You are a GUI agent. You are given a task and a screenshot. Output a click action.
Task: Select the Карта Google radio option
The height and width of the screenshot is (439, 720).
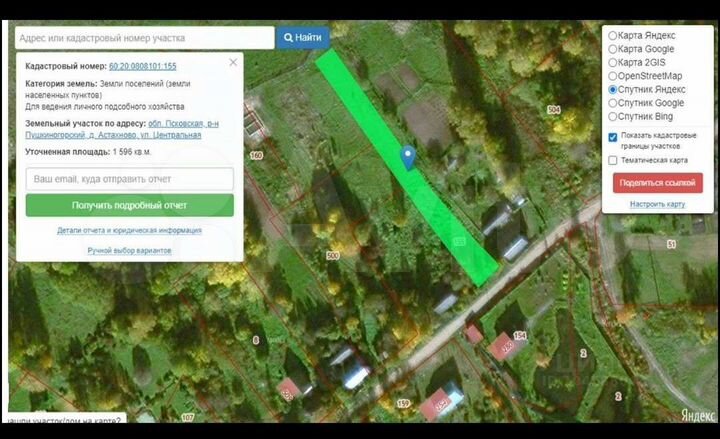[613, 48]
